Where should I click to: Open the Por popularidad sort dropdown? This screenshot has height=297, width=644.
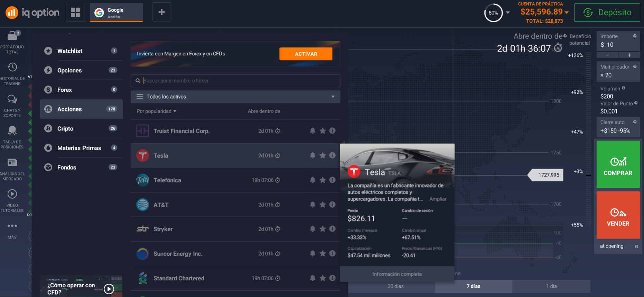[157, 111]
